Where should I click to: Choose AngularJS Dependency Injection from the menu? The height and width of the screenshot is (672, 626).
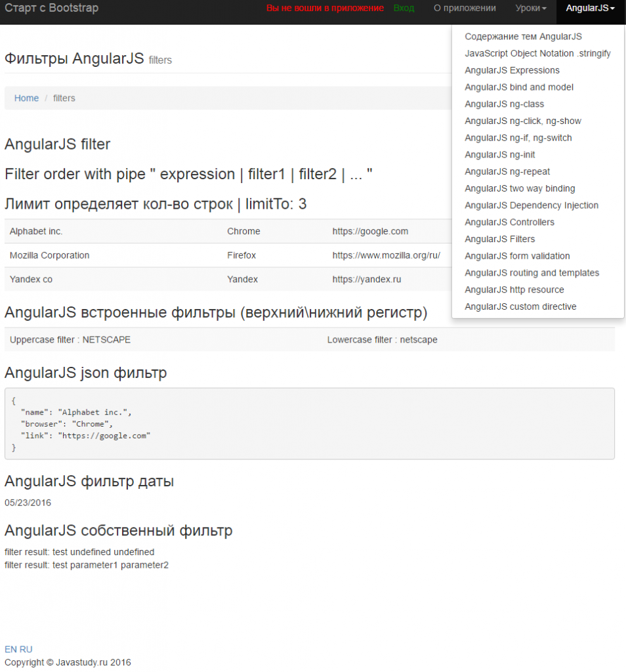point(532,205)
